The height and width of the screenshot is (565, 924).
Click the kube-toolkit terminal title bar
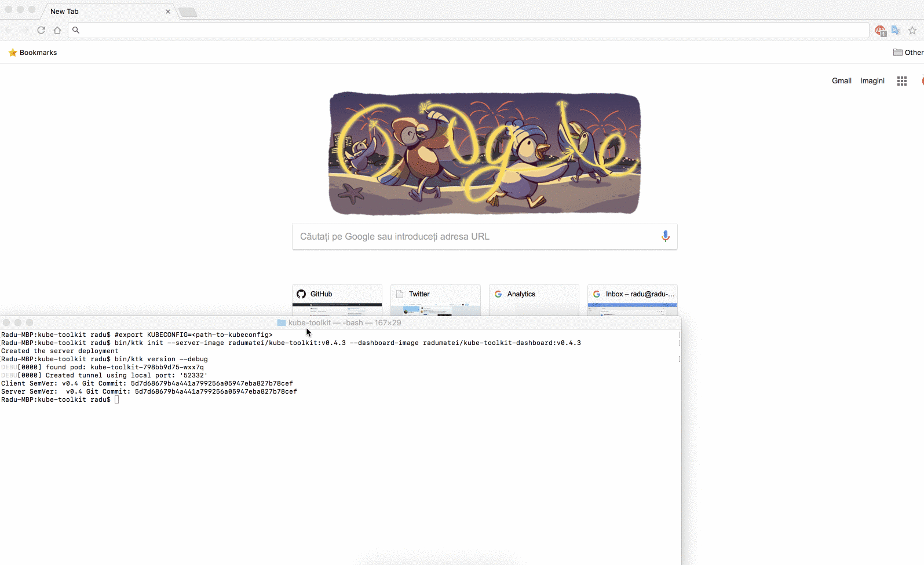341,322
